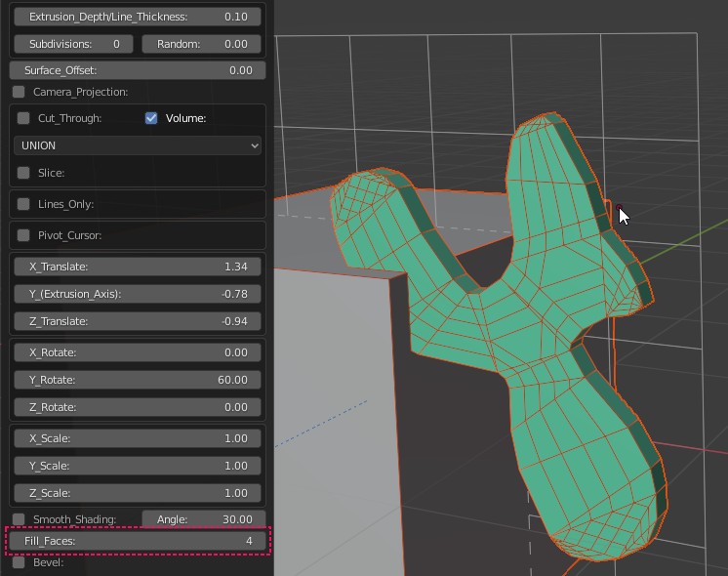728x576 pixels.
Task: Toggle the Cut_Through checkbox
Action: pos(23,118)
